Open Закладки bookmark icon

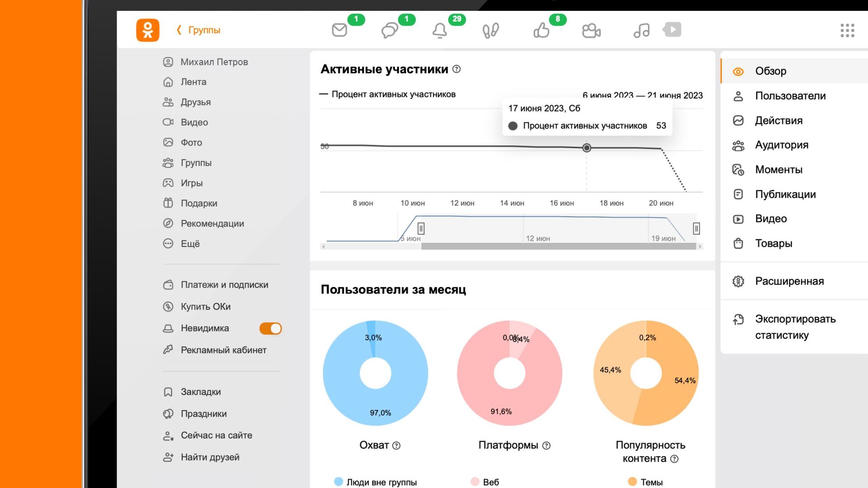[168, 392]
